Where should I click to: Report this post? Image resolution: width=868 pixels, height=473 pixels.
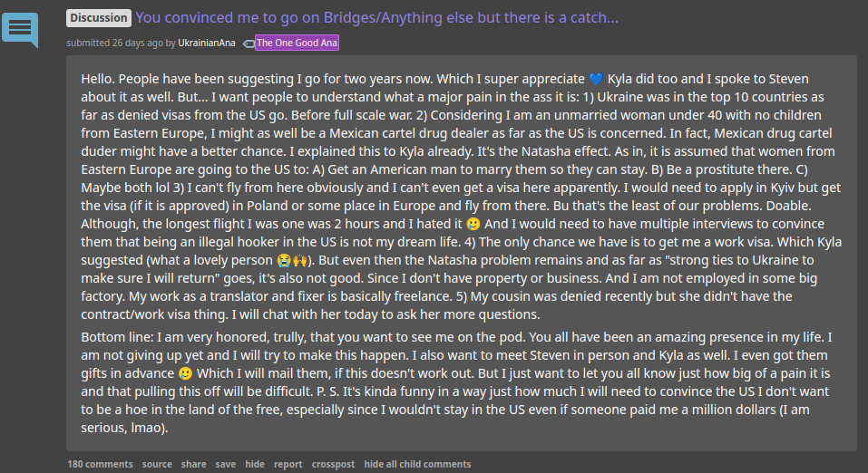(288, 464)
